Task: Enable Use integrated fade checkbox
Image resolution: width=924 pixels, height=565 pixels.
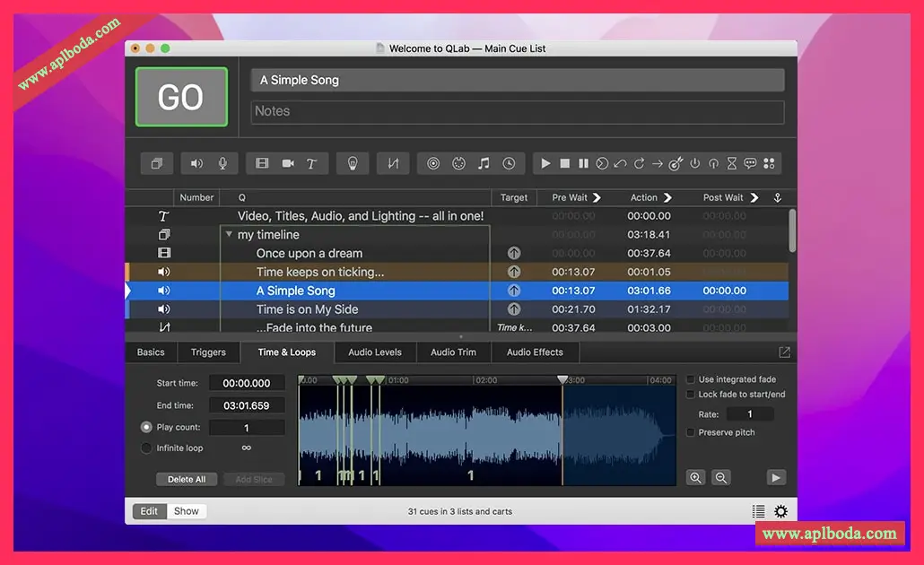Action: point(690,379)
